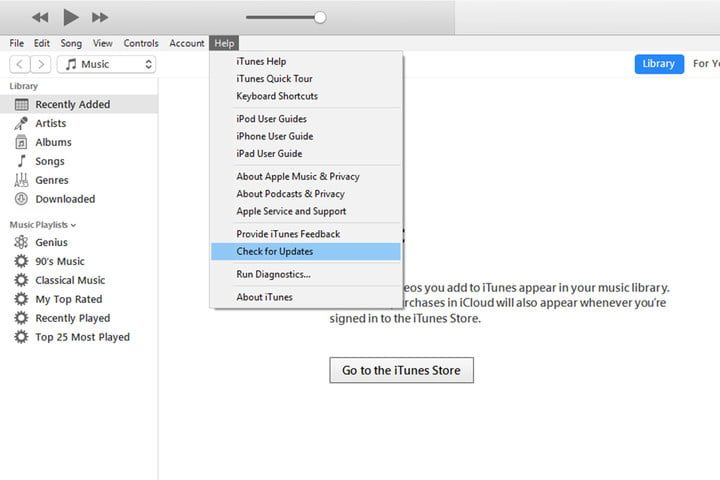Open Downloaded via its clock arrow icon

21,199
